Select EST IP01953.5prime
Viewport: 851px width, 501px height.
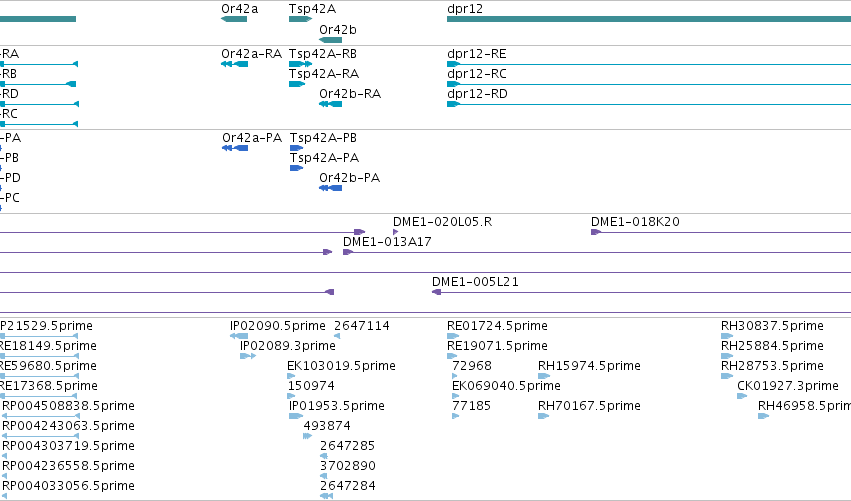(x=296, y=416)
